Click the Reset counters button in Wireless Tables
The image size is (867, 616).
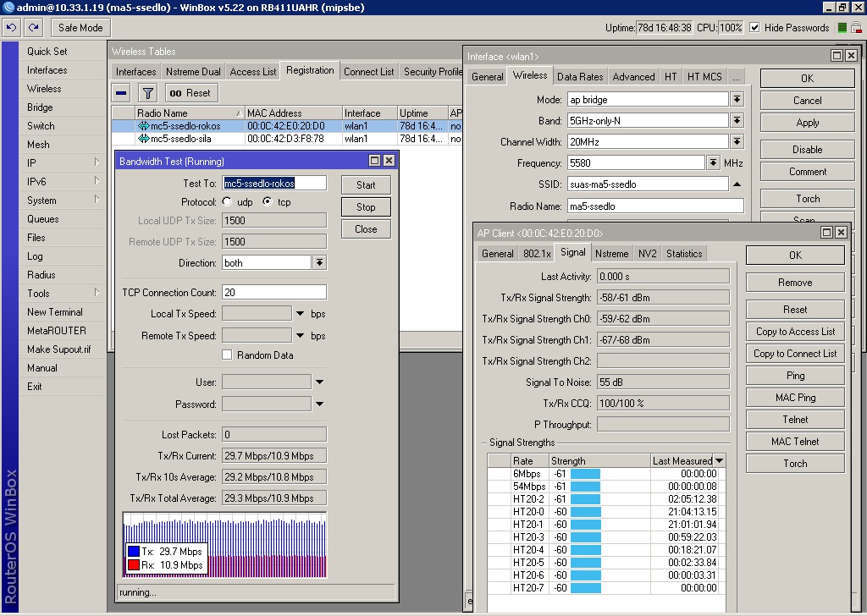coord(191,93)
